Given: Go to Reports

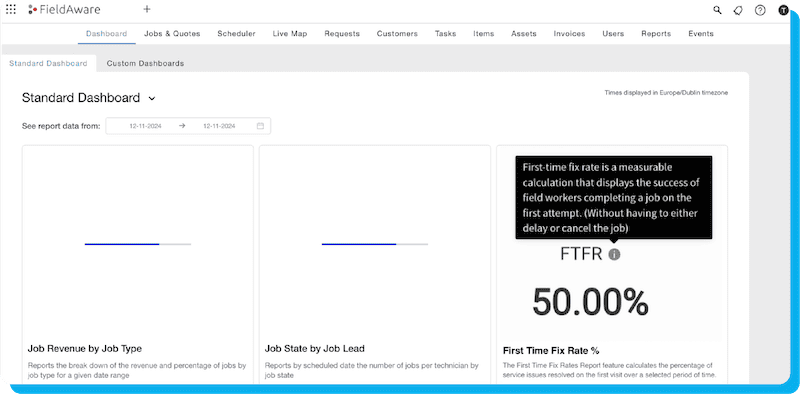Looking at the screenshot, I should point(656,34).
